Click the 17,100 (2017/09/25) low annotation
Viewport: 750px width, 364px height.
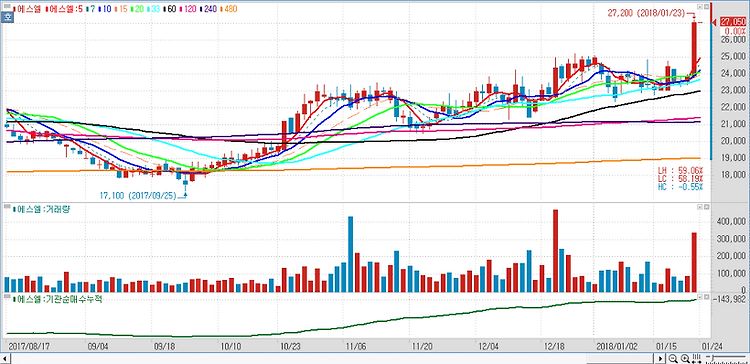click(138, 196)
